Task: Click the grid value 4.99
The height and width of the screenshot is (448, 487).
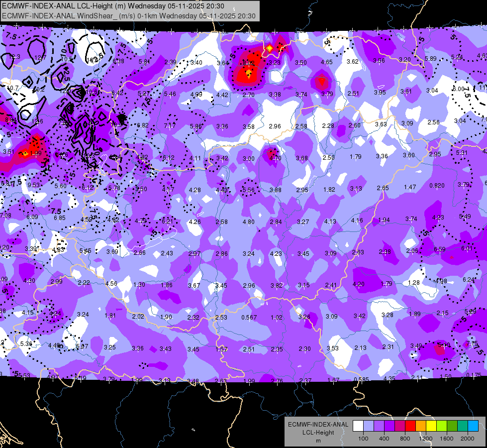Action: pos(196,94)
